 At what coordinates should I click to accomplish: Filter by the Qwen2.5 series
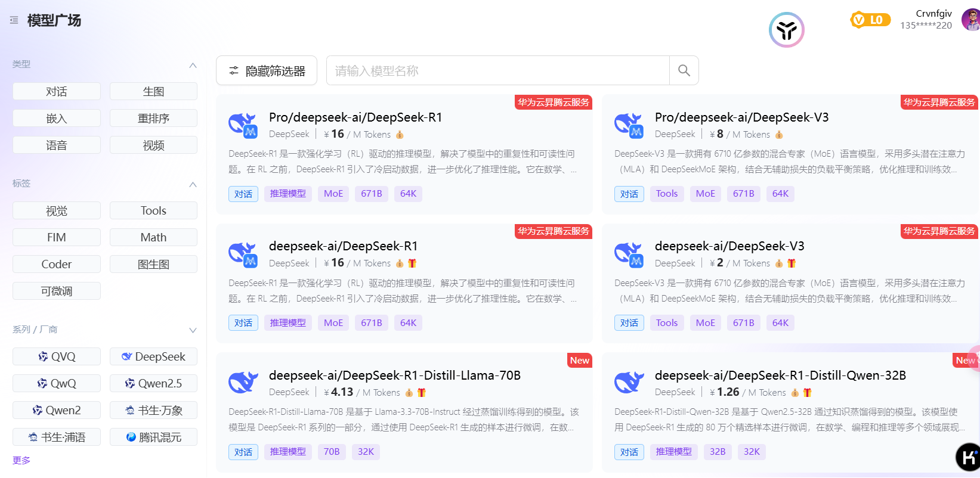[x=153, y=383]
